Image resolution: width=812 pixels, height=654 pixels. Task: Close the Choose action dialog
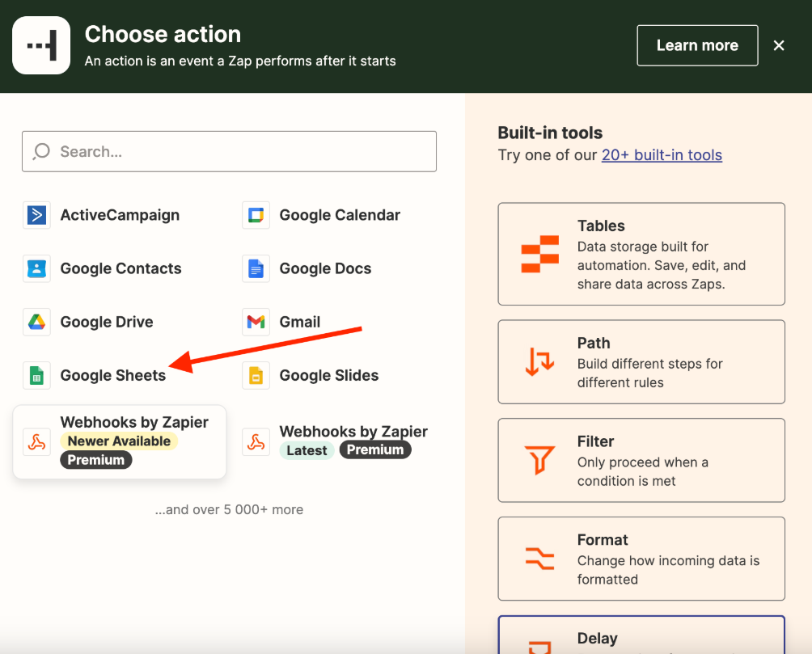[x=779, y=45]
